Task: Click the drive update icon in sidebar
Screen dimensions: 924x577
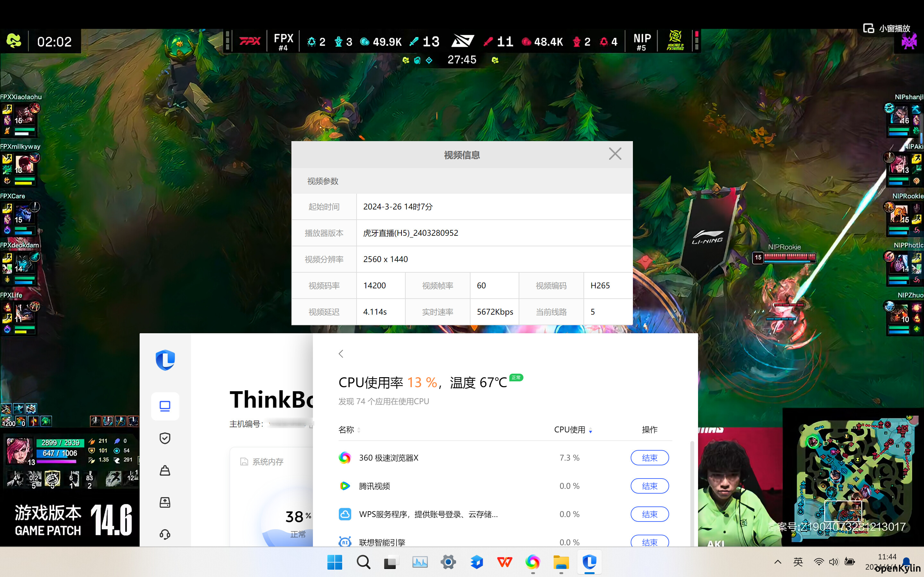Action: point(165,502)
